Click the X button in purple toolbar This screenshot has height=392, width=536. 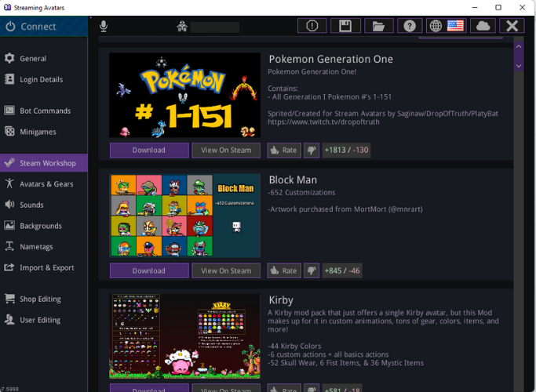tap(512, 26)
